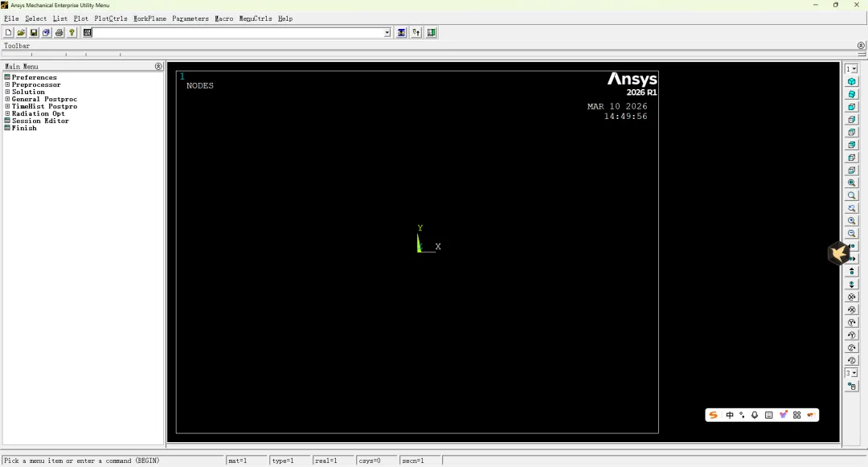Open the IME skin shirt icon
Image resolution: width=868 pixels, height=467 pixels.
pos(784,415)
